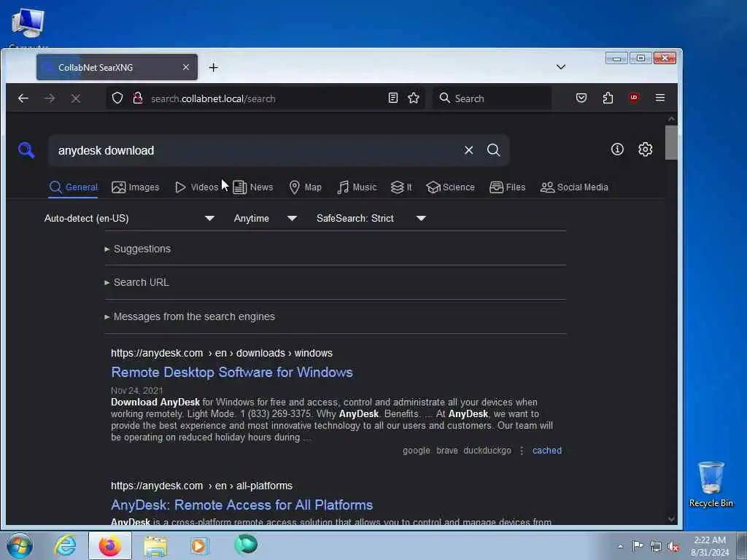Open the SafeSearch: Strict dropdown
Viewport: 747px width, 560px height.
tap(371, 218)
